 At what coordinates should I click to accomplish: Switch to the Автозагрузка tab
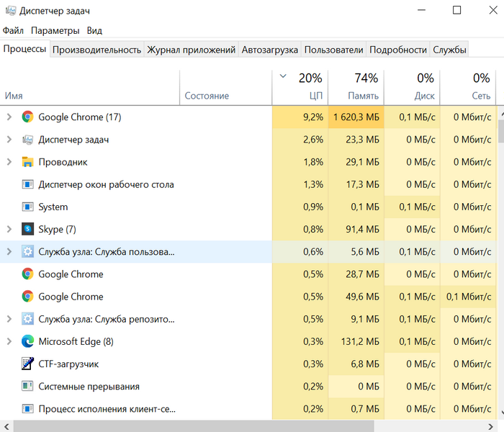click(269, 50)
